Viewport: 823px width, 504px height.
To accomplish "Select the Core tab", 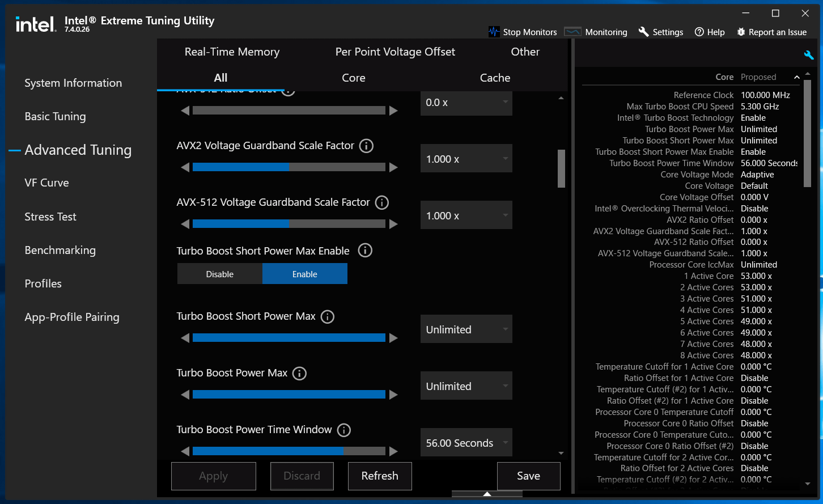I will (354, 78).
